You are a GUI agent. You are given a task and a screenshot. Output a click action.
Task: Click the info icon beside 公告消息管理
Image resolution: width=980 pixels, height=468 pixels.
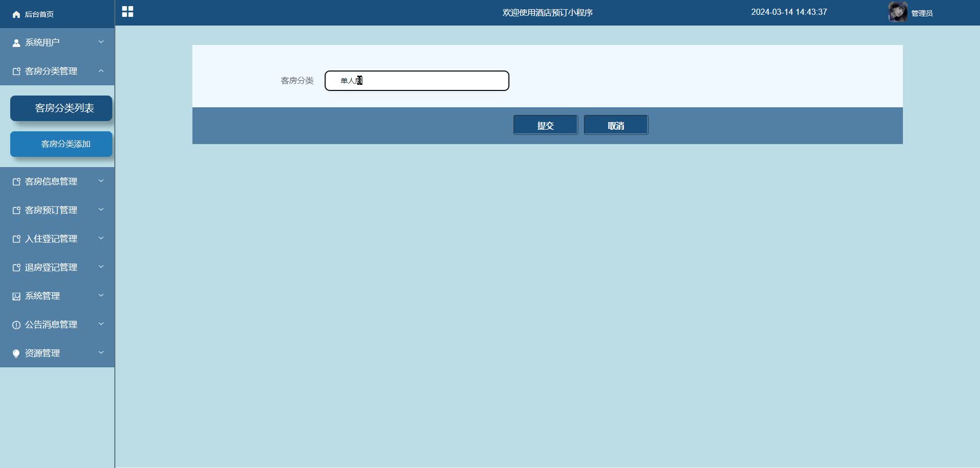(16, 325)
